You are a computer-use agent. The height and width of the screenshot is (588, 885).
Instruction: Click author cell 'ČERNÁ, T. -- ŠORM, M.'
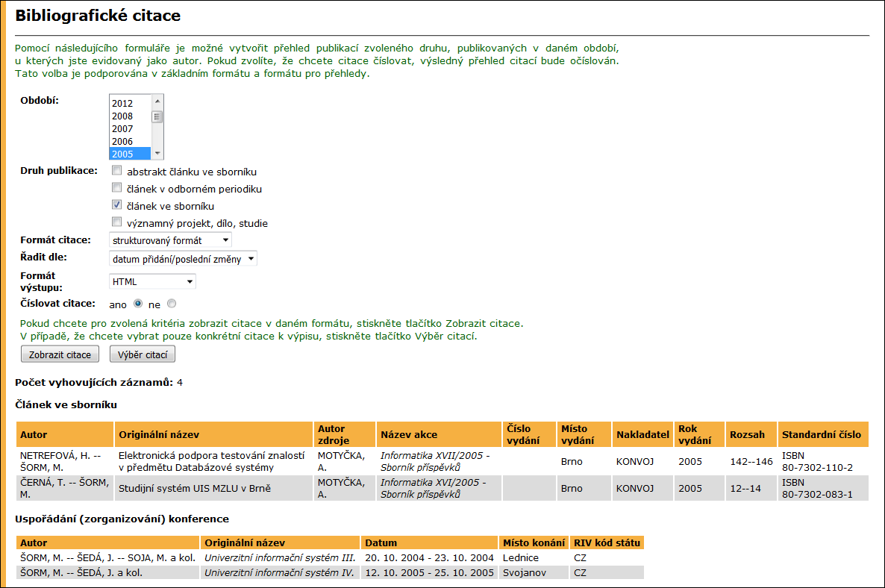click(x=65, y=488)
